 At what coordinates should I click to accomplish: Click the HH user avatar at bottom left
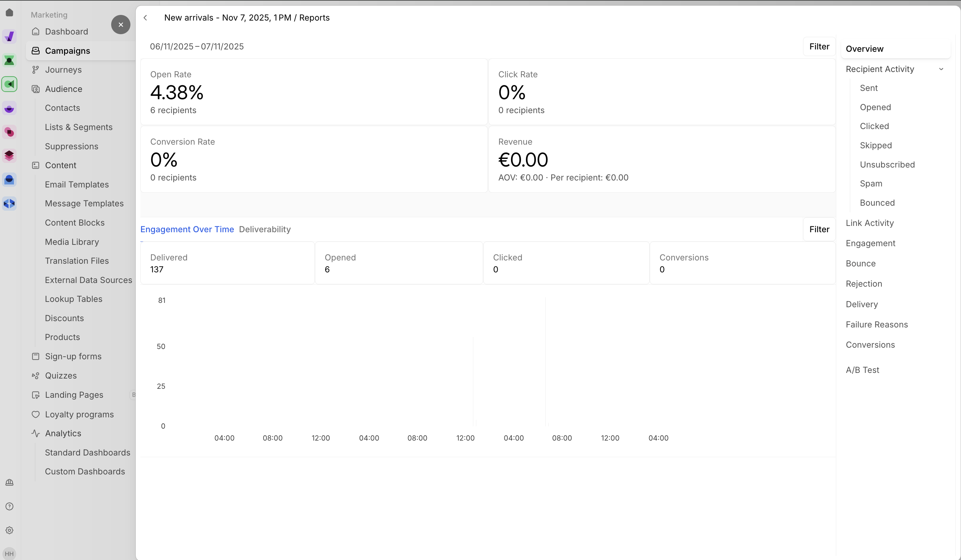coord(9,553)
